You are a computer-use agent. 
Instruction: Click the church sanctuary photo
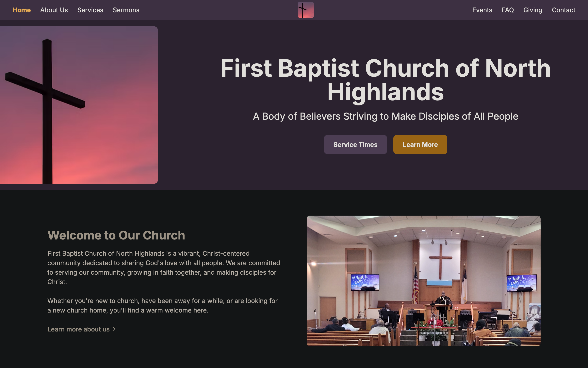424,281
